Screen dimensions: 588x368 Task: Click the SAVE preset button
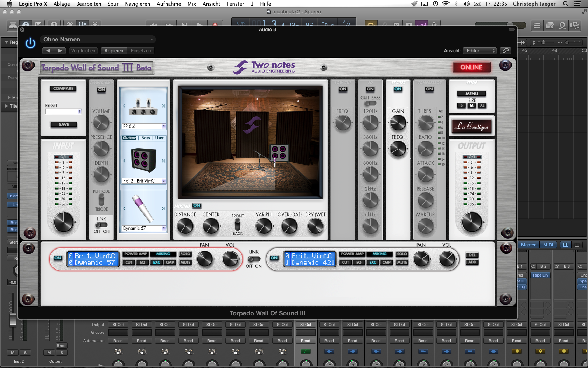point(64,124)
